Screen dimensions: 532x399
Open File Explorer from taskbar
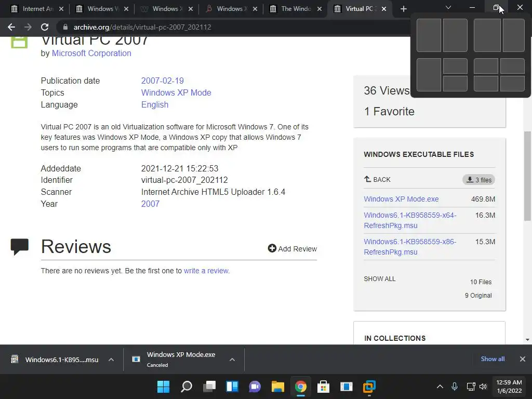pyautogui.click(x=277, y=387)
